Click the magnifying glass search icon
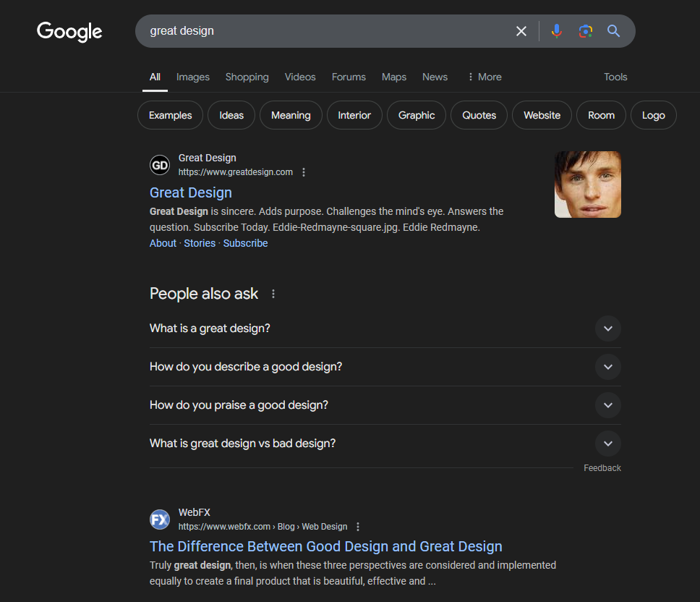Viewport: 700px width, 602px height. [613, 31]
